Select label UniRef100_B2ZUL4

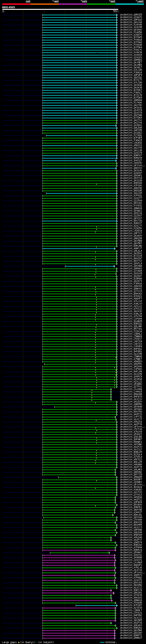[131, 454]
